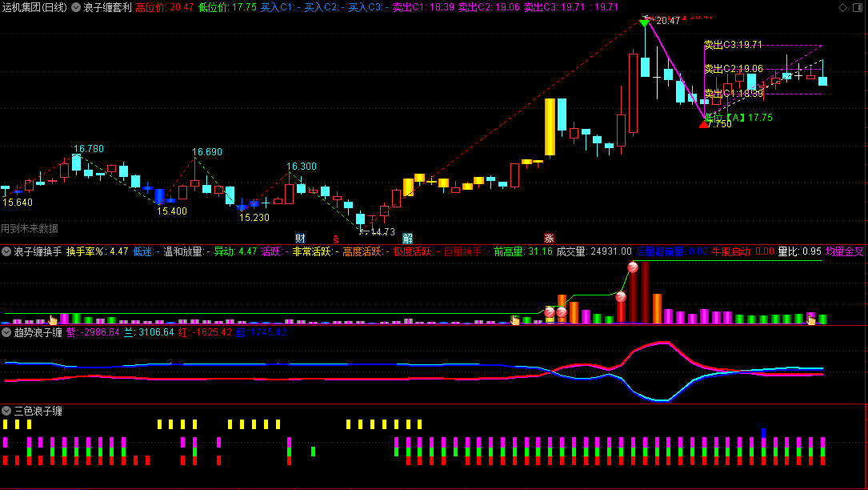Click 卖出C3: 19.71 in the header
868x490 pixels.
554,8
